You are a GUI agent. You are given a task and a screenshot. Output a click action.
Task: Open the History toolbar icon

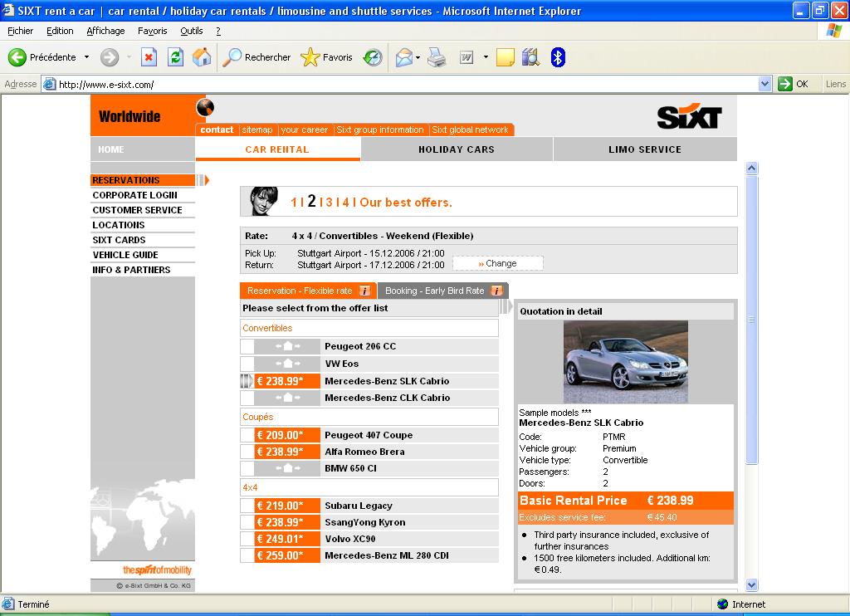[x=373, y=57]
